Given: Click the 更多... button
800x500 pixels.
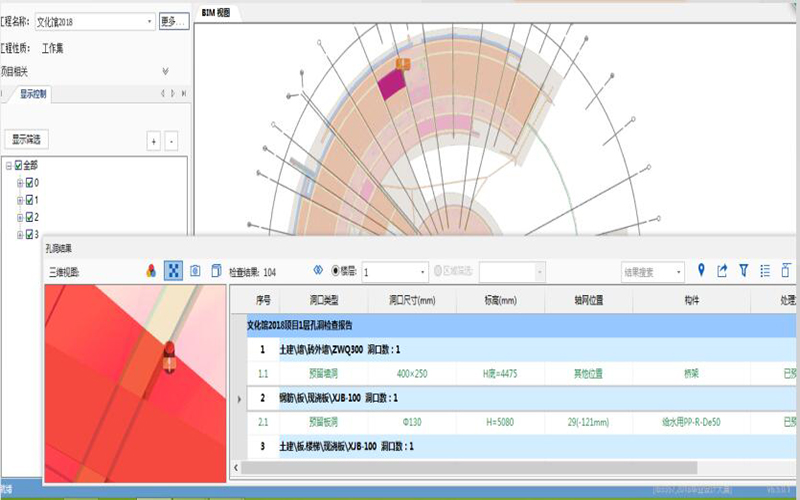Looking at the screenshot, I should (174, 21).
